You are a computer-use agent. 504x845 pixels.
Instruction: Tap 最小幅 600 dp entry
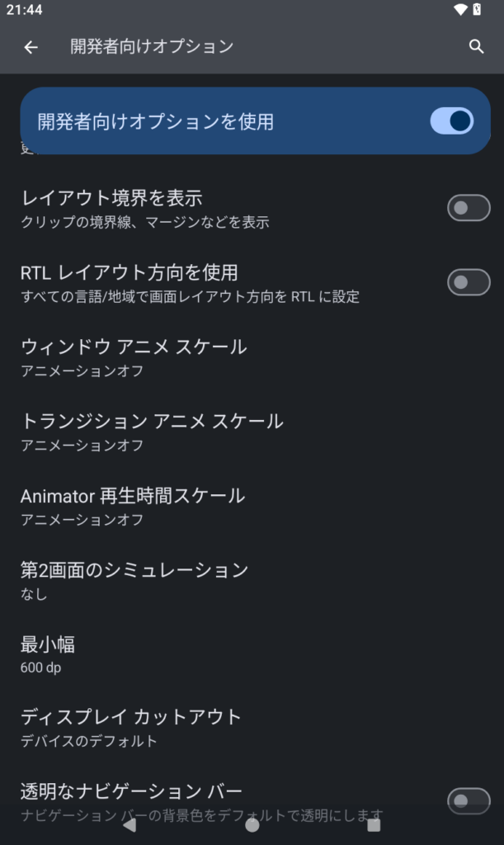click(48, 654)
